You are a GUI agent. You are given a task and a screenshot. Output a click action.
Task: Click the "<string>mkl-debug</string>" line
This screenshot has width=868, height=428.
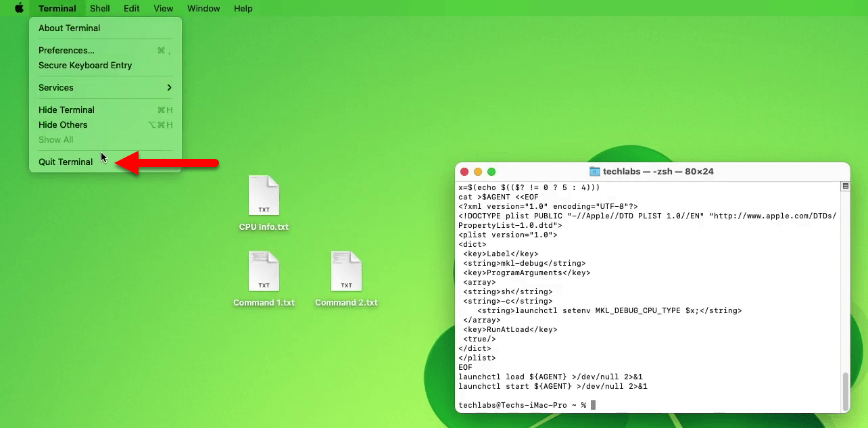coord(525,264)
